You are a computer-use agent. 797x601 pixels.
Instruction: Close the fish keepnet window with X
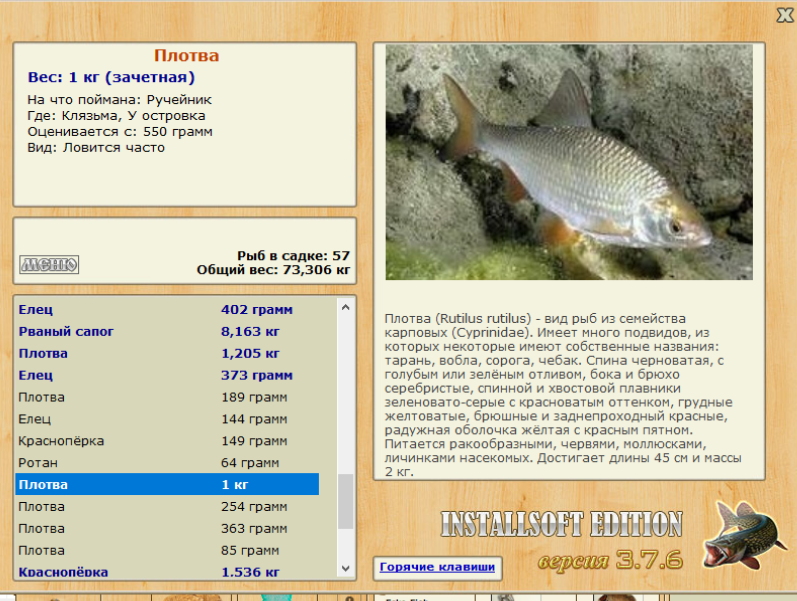785,15
